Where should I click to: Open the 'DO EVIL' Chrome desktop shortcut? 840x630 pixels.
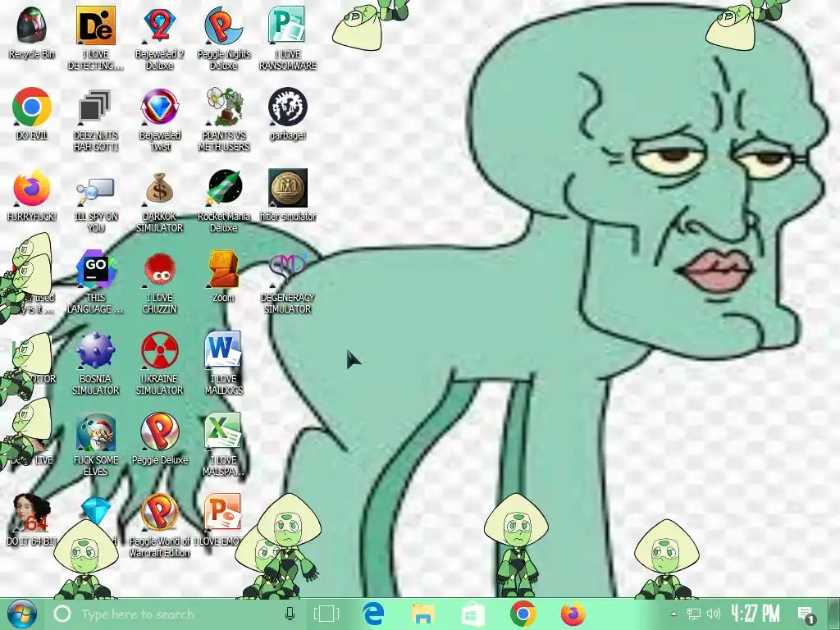tap(32, 107)
